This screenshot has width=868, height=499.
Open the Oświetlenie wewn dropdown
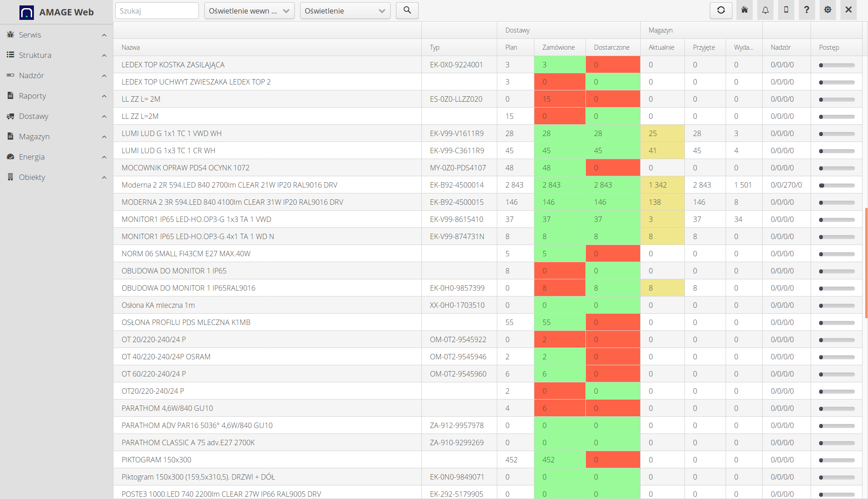tap(249, 11)
